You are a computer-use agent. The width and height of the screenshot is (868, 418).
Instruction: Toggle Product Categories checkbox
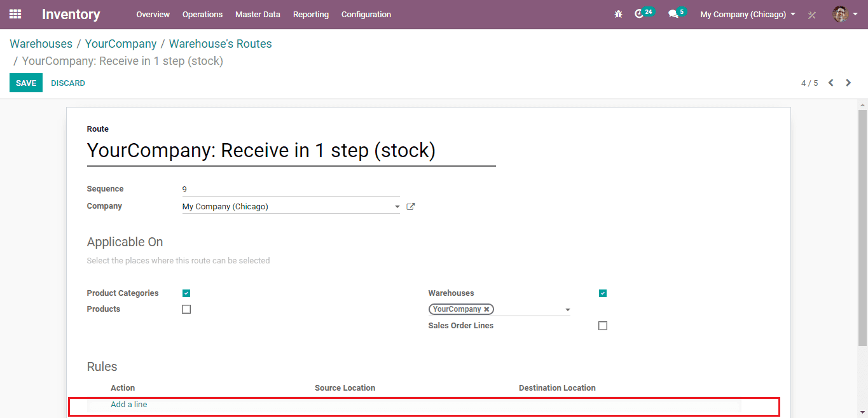tap(186, 293)
